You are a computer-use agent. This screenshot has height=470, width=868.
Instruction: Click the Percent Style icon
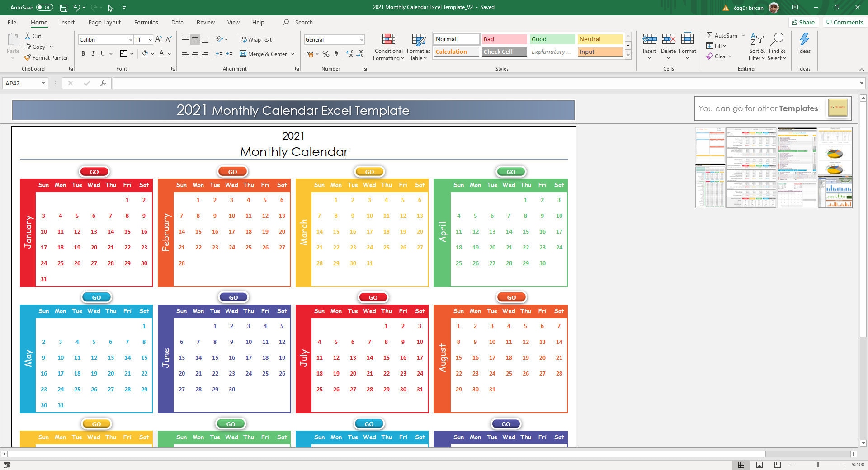point(325,54)
